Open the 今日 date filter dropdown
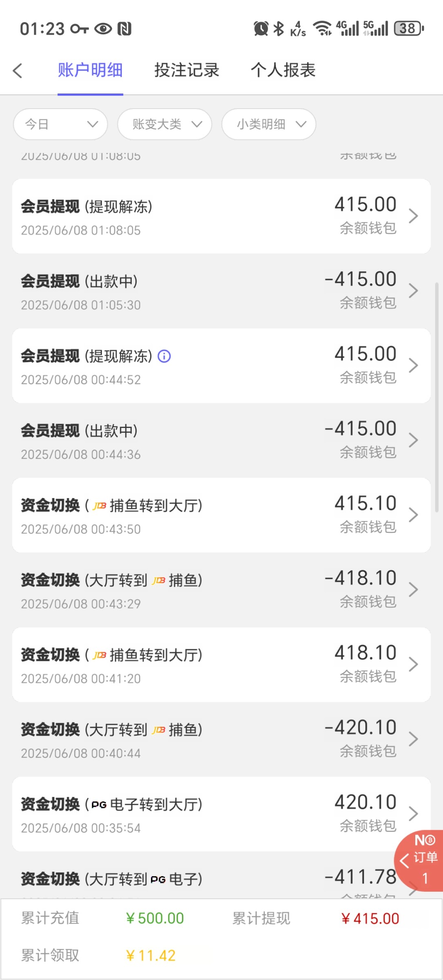The width and height of the screenshot is (443, 980). pyautogui.click(x=60, y=124)
